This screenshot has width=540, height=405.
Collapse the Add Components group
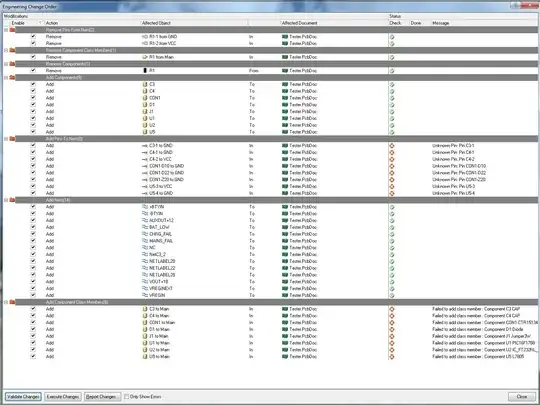click(x=6, y=77)
